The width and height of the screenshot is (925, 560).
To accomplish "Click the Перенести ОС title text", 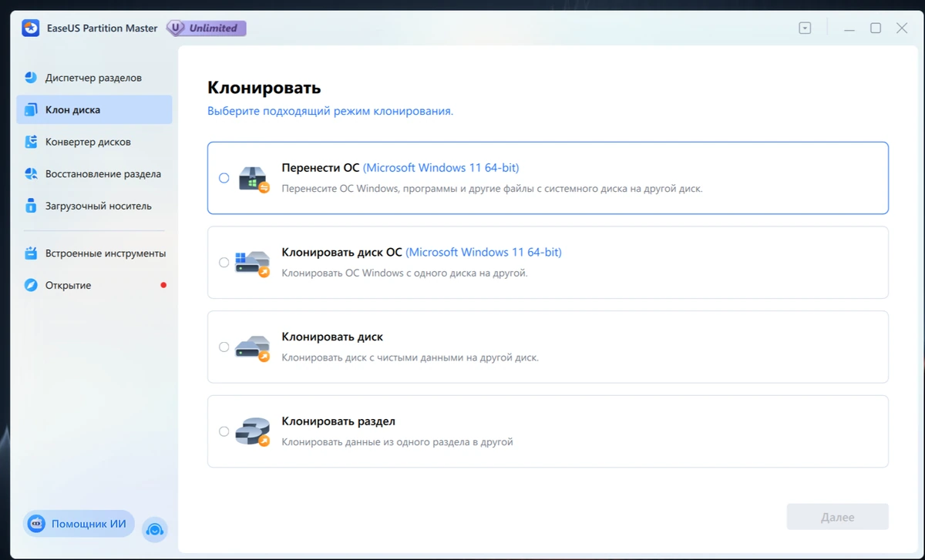I will tap(321, 168).
